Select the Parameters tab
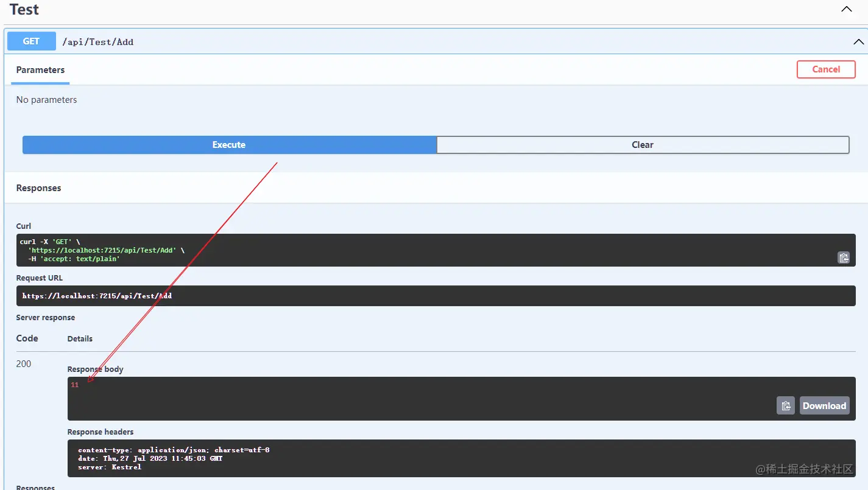868x490 pixels. [40, 70]
